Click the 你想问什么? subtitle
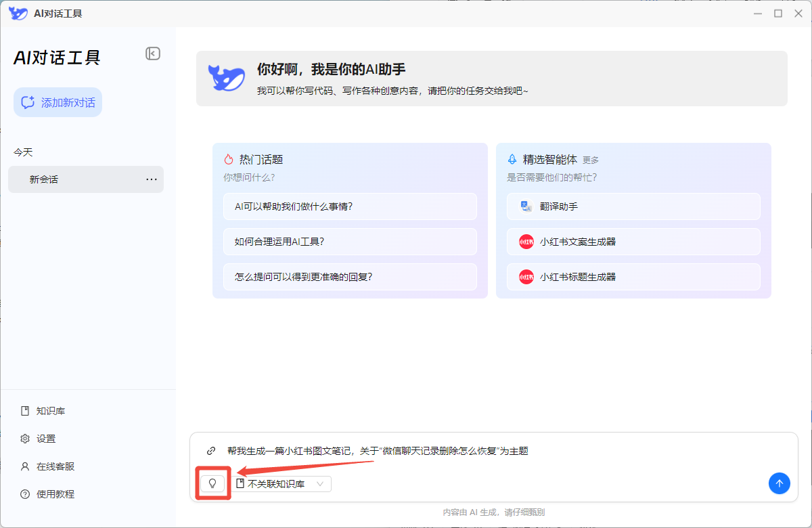 (x=249, y=177)
